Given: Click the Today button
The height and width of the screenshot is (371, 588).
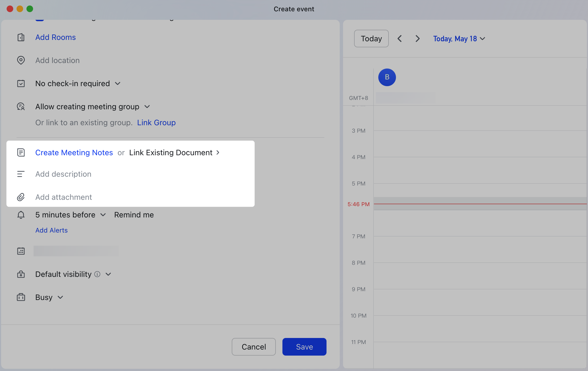Looking at the screenshot, I should click(371, 39).
